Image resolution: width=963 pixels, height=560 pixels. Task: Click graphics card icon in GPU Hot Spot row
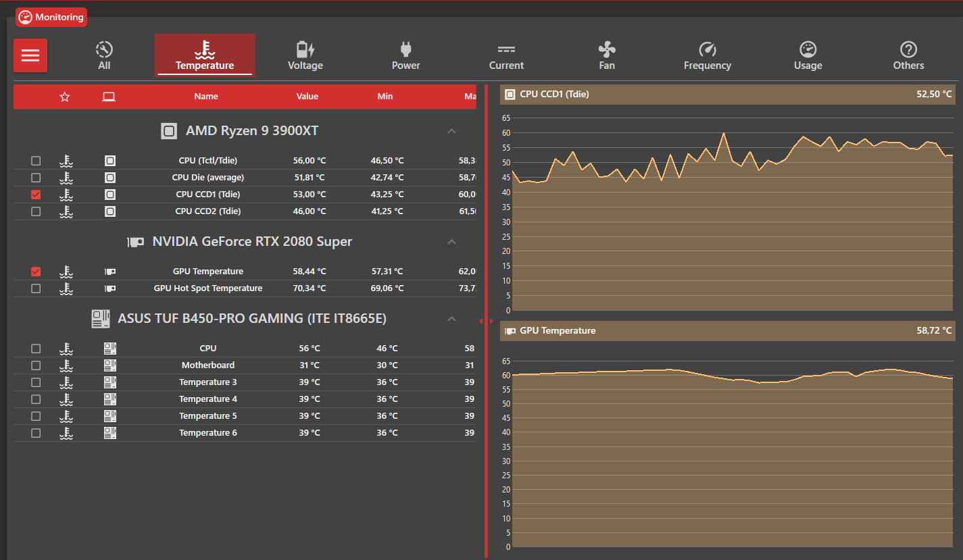(x=110, y=288)
